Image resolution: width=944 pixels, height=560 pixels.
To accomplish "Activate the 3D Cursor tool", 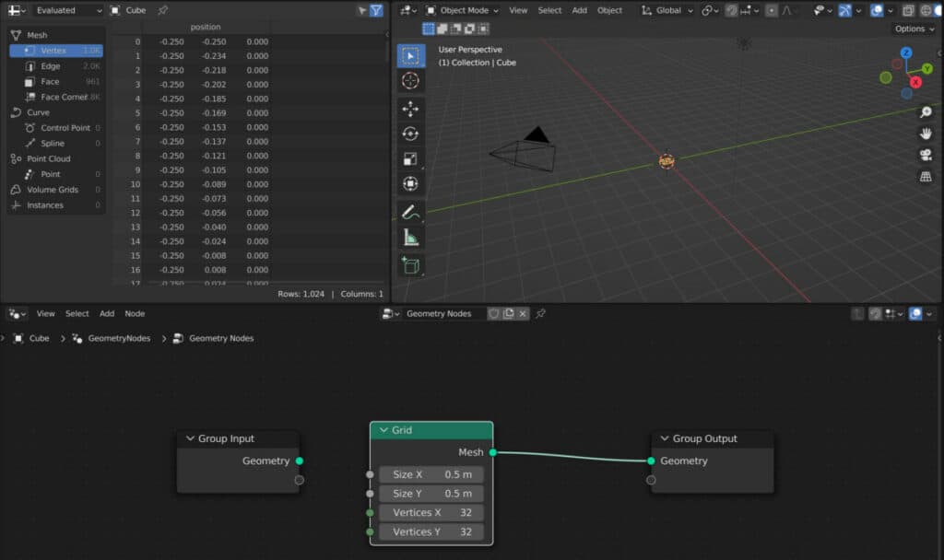I will (x=410, y=81).
